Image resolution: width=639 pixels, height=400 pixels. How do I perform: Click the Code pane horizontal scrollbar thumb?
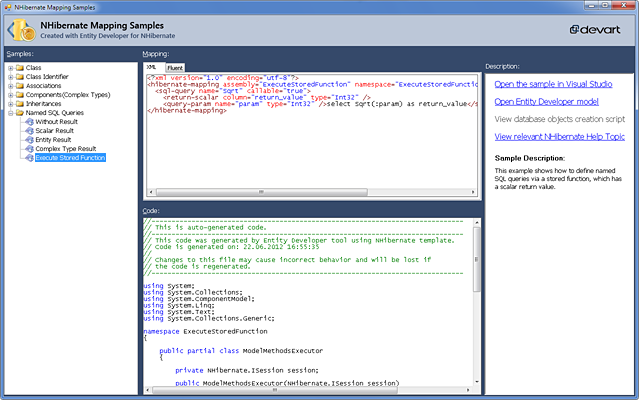click(275, 390)
